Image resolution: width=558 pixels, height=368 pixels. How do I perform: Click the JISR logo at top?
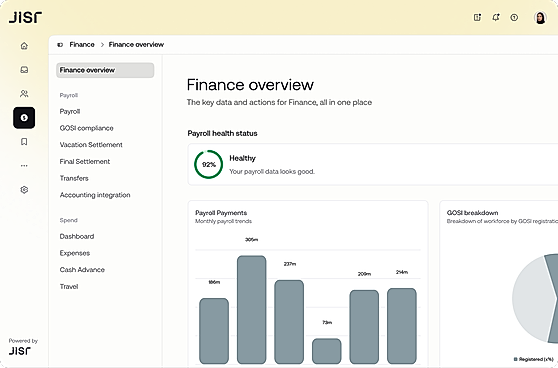coord(25,17)
